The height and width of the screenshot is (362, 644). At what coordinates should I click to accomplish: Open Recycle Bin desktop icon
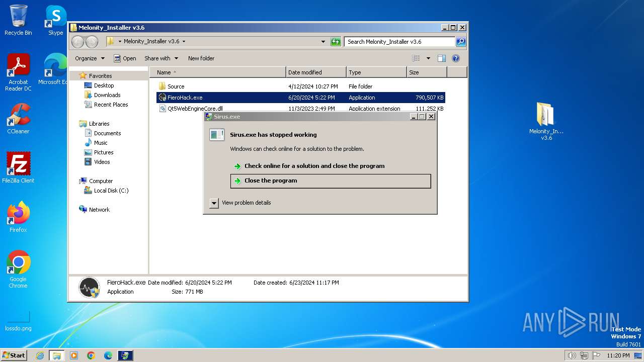pyautogui.click(x=18, y=20)
